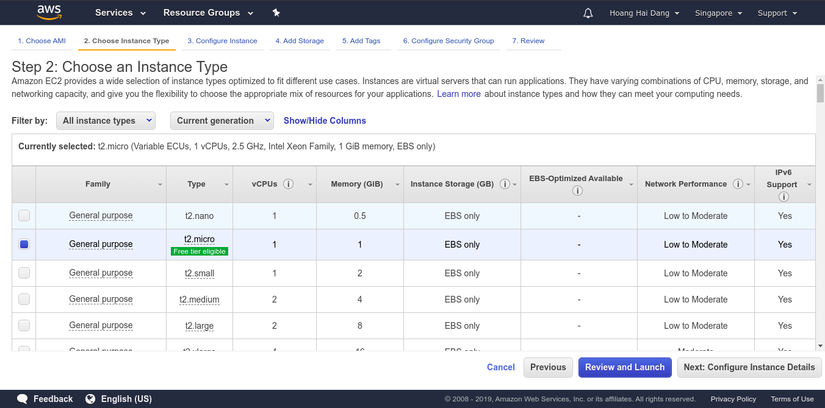This screenshot has width=825, height=408.
Task: Click Next: Configure Instance Details button
Action: coord(749,367)
